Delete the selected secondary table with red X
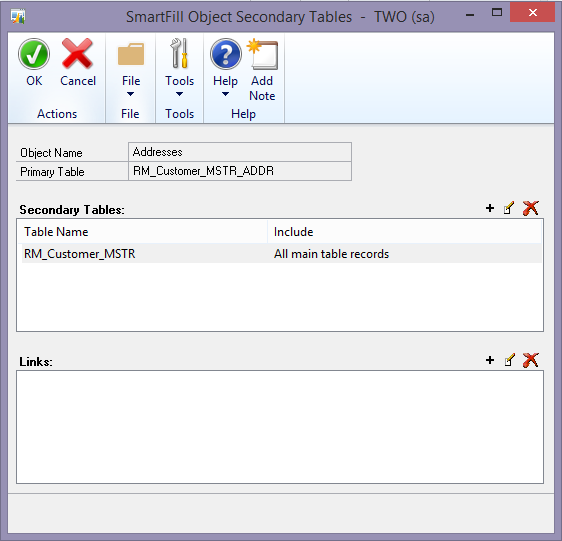This screenshot has width=562, height=541. coord(530,208)
